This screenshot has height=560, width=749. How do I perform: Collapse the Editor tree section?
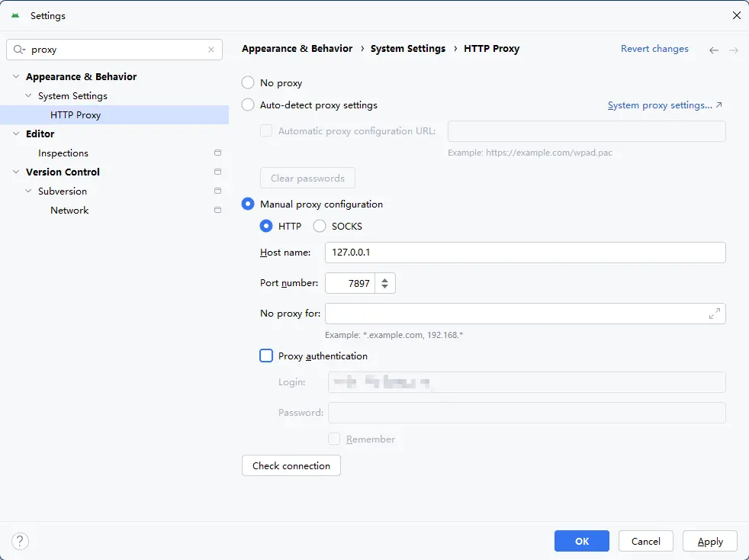[x=17, y=134]
